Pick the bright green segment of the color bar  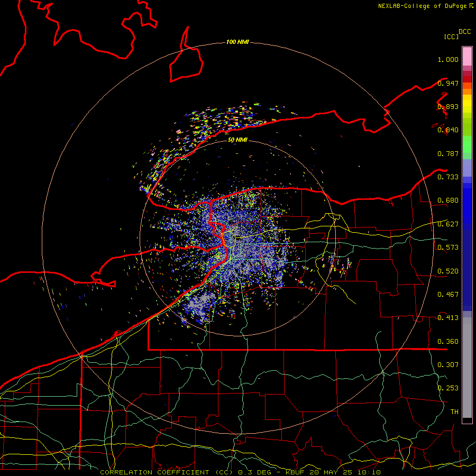coord(467,144)
